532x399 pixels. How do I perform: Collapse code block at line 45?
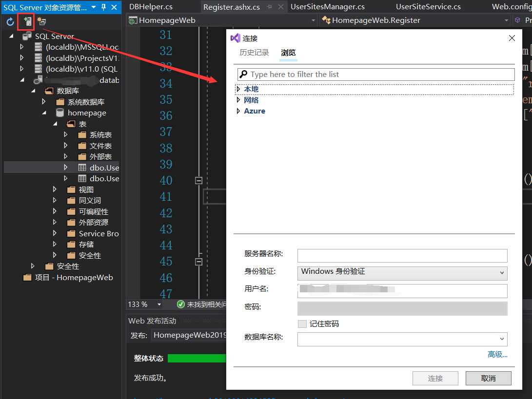pos(199,262)
